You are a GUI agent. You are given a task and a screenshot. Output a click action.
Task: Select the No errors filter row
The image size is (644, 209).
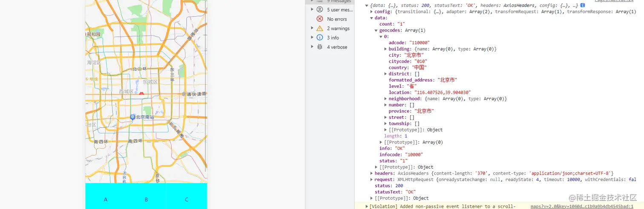click(330, 19)
